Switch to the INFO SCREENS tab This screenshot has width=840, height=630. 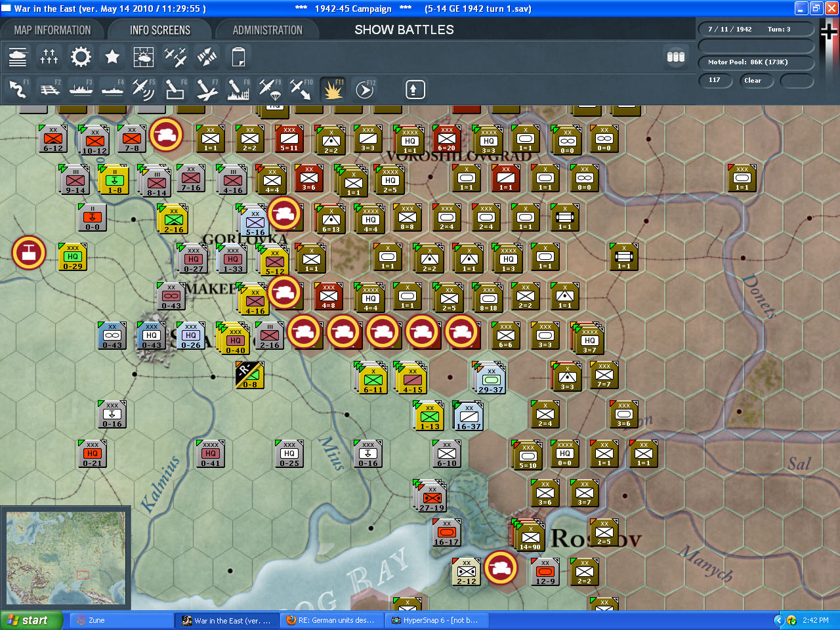pos(160,30)
